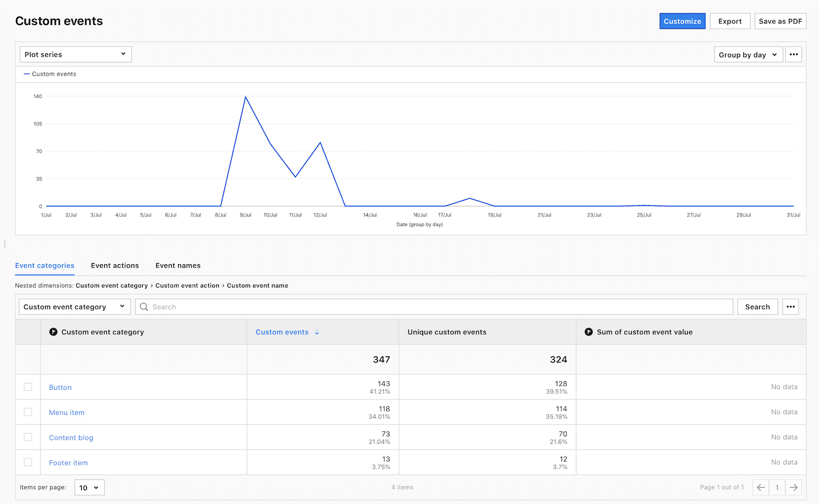The image size is (819, 504).
Task: Open the Plot series dropdown
Action: (x=76, y=55)
